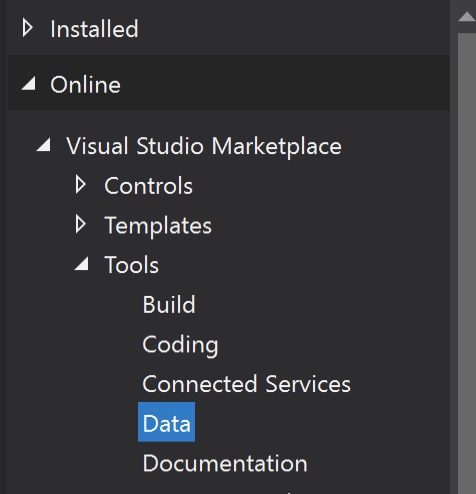Open the Documentation category
The height and width of the screenshot is (494, 476).
click(x=225, y=463)
